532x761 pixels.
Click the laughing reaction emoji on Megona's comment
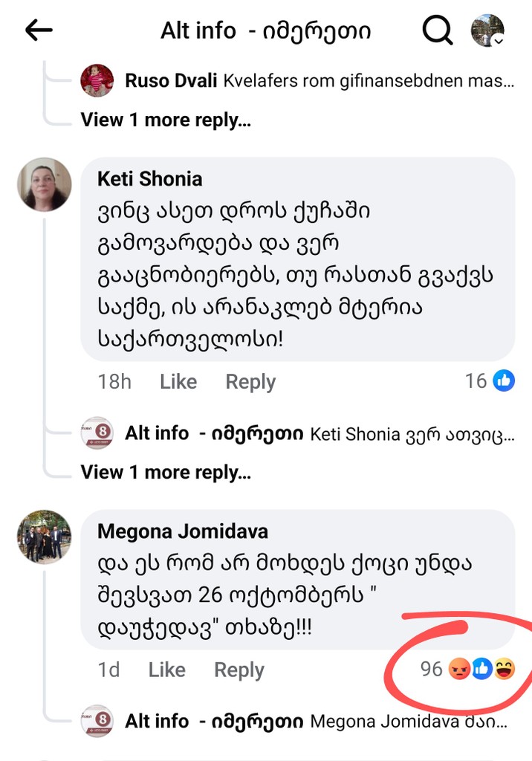tap(504, 670)
